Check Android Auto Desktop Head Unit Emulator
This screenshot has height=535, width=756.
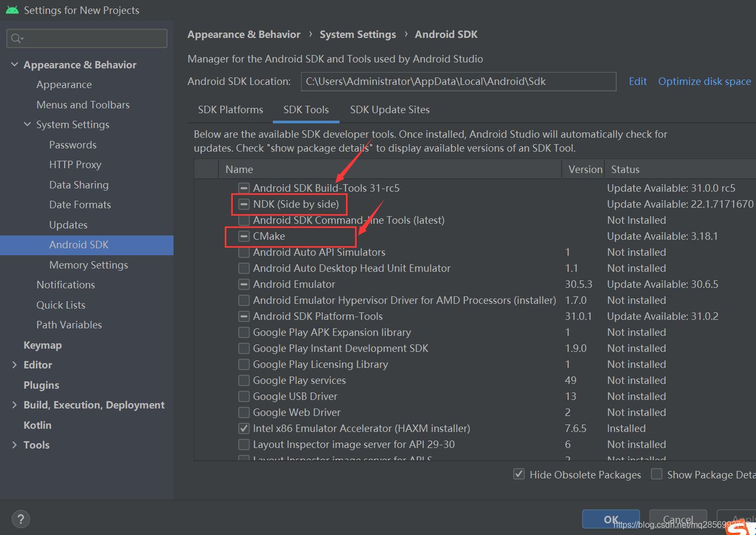tap(244, 268)
